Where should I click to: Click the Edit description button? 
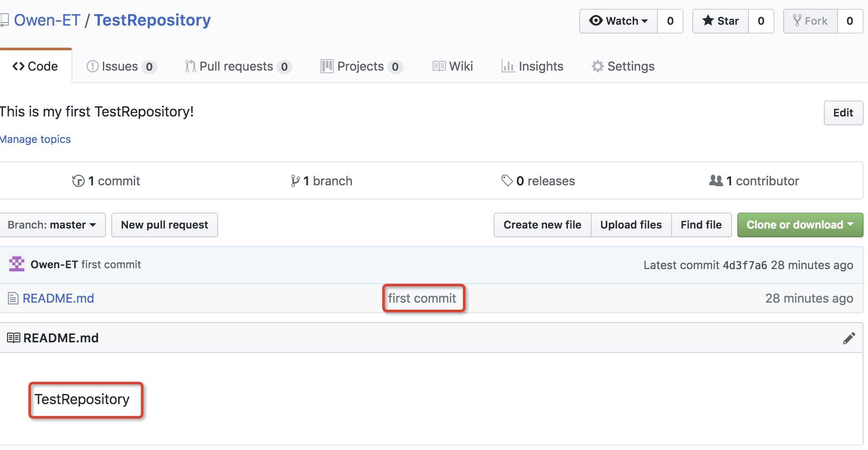point(843,113)
